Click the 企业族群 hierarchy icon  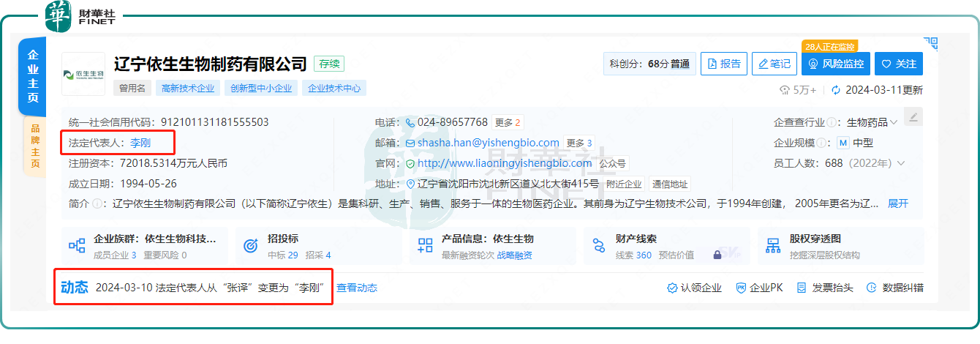[78, 246]
